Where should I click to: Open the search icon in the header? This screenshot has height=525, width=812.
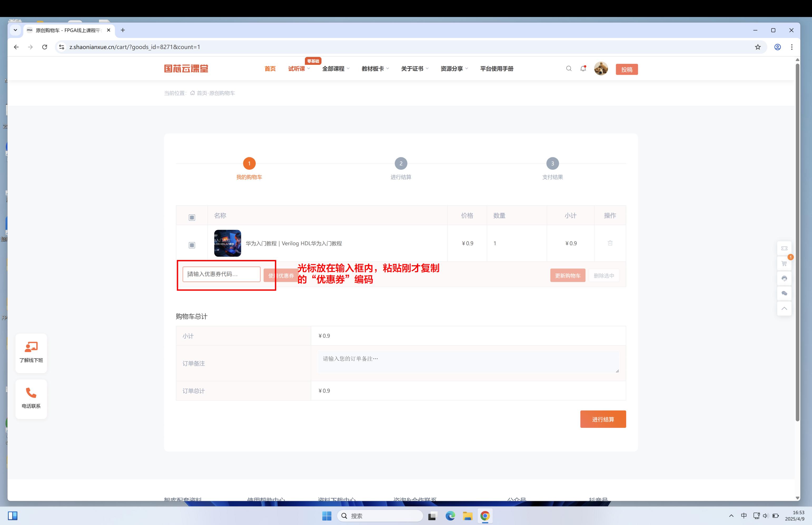569,68
